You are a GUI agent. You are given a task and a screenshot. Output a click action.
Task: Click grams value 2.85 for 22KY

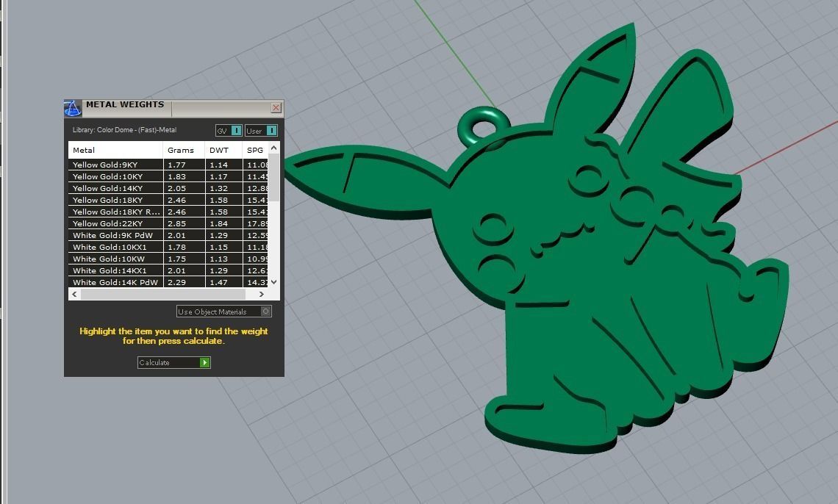(x=177, y=223)
